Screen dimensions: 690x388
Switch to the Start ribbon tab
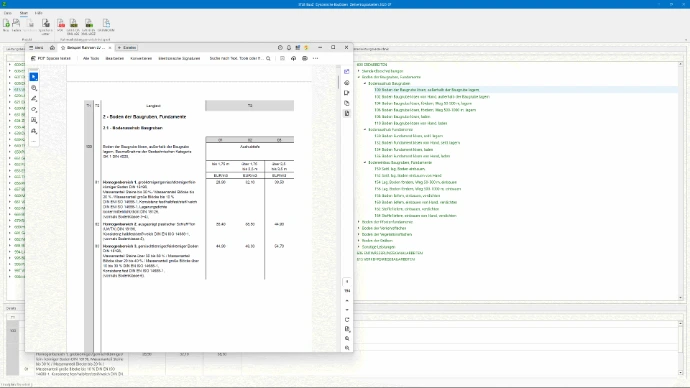(x=24, y=13)
